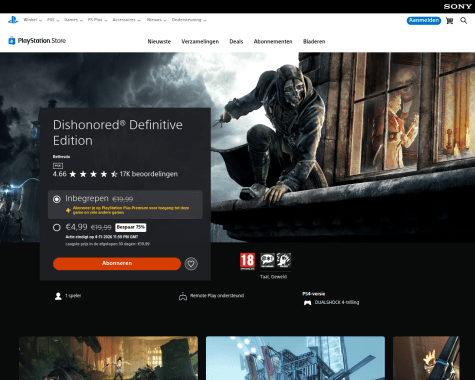Click the DUALSHOCK 4 controller icon

307,303
